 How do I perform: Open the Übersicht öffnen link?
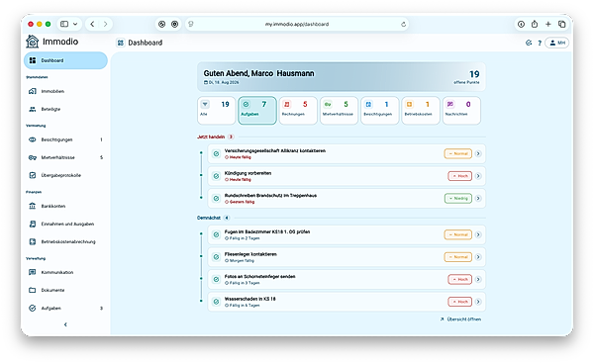point(460,319)
